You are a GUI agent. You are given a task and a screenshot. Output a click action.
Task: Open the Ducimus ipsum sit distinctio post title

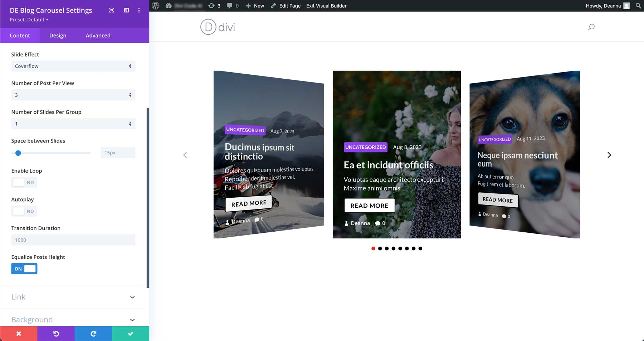259,152
